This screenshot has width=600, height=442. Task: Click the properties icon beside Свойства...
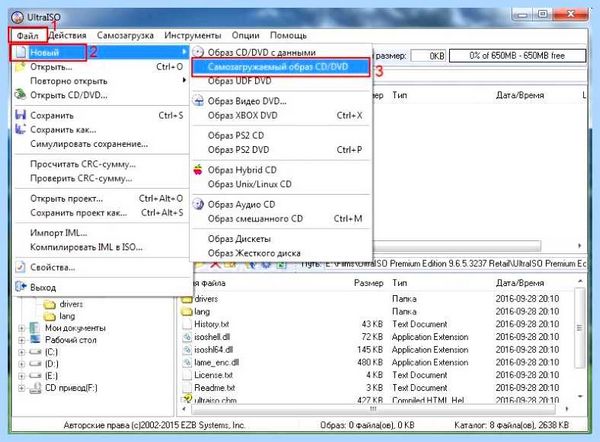point(21,267)
